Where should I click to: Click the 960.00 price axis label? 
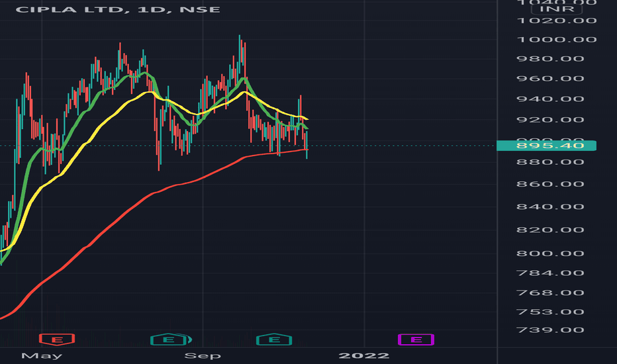[x=551, y=78]
